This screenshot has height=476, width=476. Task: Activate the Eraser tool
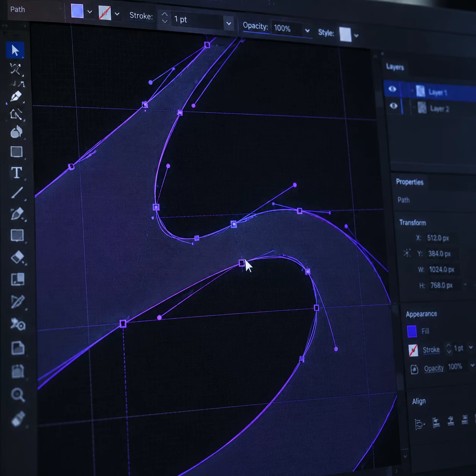(x=17, y=258)
